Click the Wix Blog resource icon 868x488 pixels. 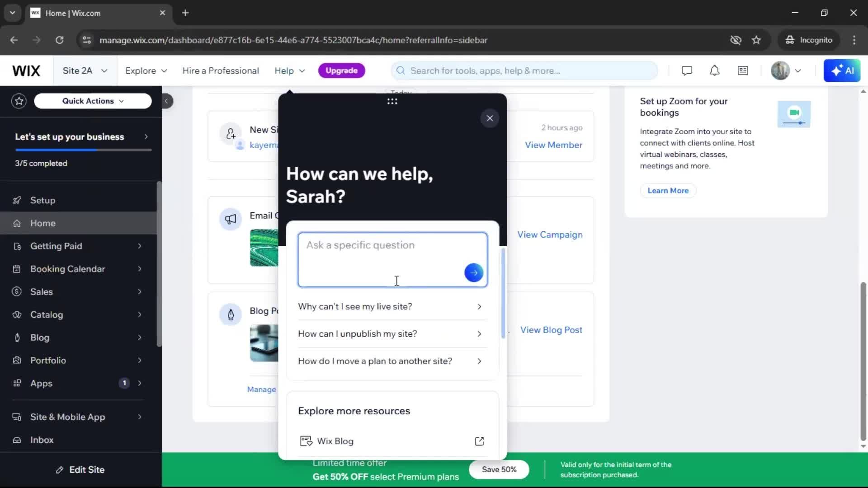[306, 441]
